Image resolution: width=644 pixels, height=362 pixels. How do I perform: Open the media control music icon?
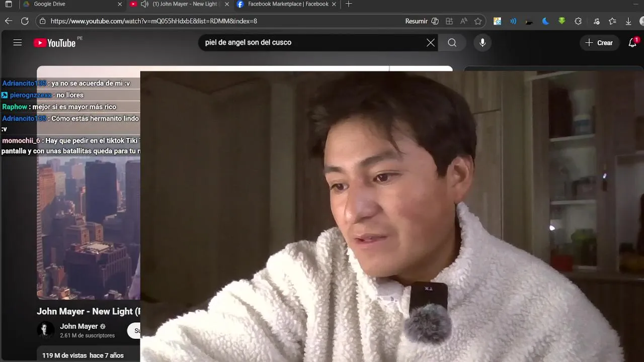coord(596,21)
